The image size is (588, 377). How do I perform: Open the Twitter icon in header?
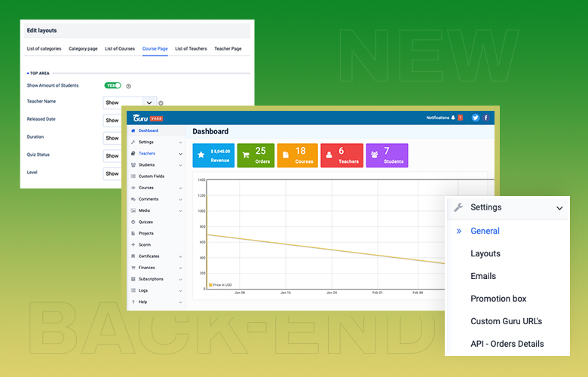476,118
